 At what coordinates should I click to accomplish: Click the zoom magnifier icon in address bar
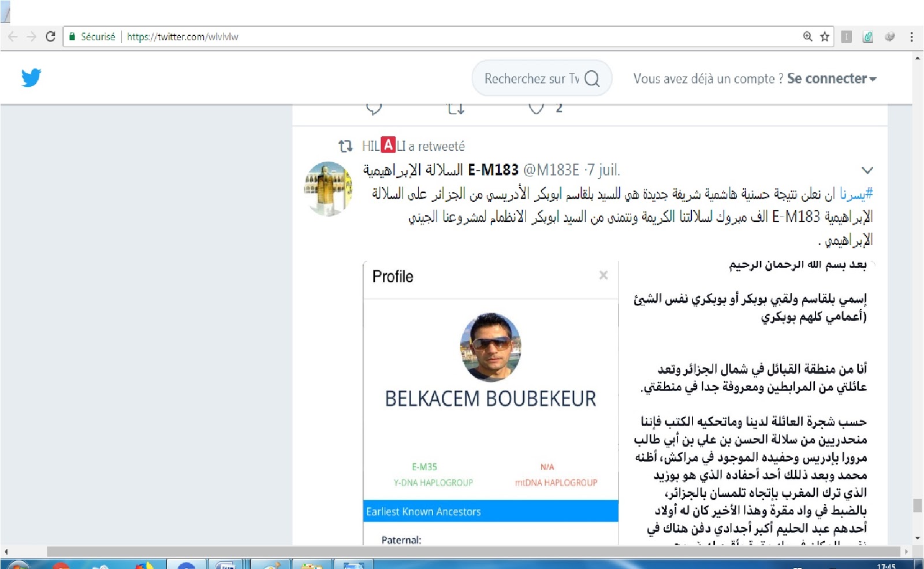click(x=807, y=36)
